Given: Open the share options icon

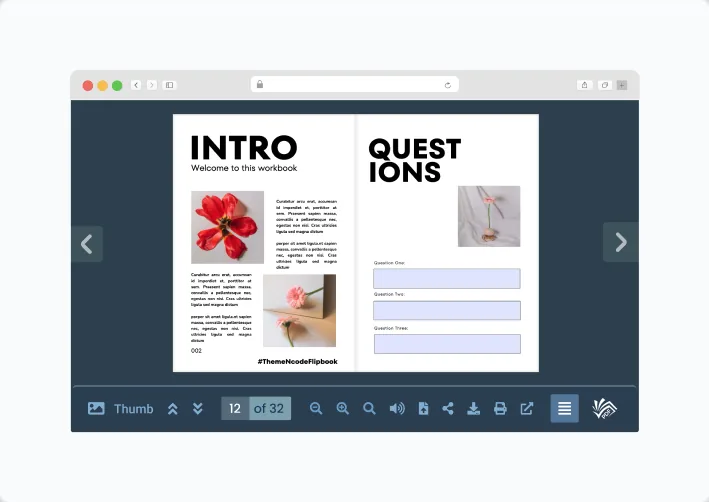Looking at the screenshot, I should click(448, 408).
